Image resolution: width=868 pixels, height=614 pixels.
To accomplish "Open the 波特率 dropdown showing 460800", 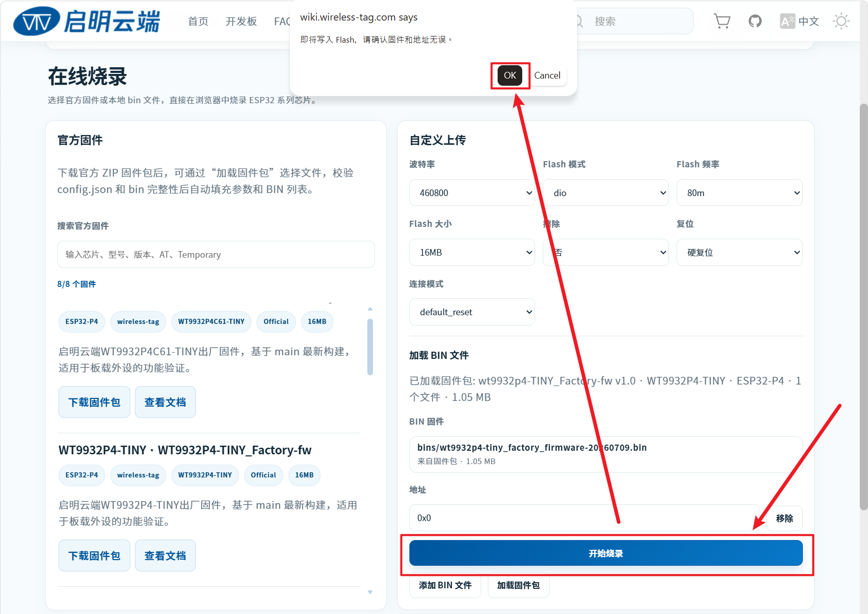I will 472,193.
